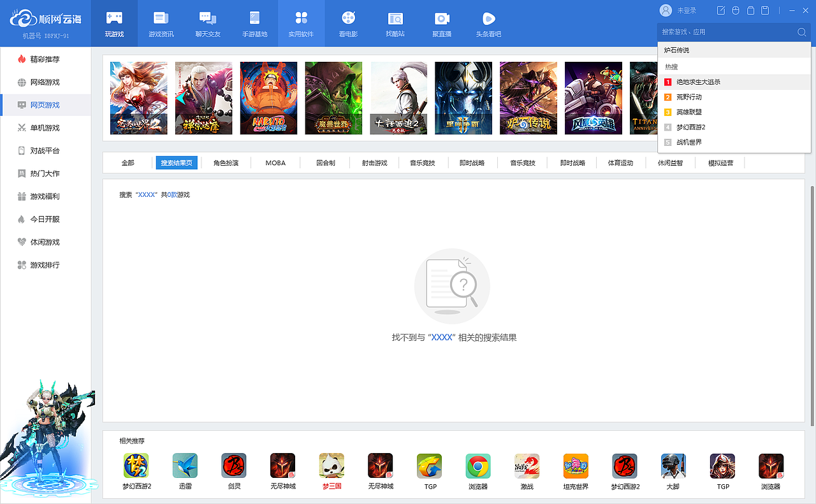Open the 找酷站 site finder section
Screen dimensions: 816x504
pos(395,24)
